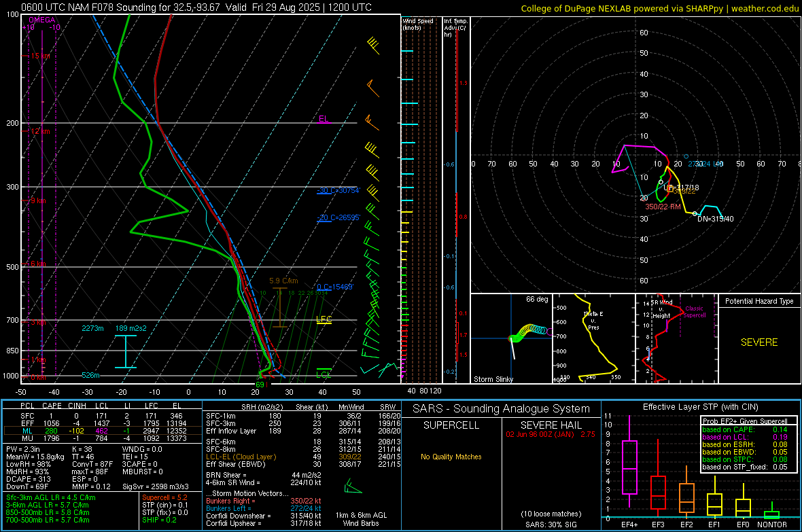Click the "K = 38" index value
This screenshot has width=802, height=532.
pyautogui.click(x=82, y=449)
